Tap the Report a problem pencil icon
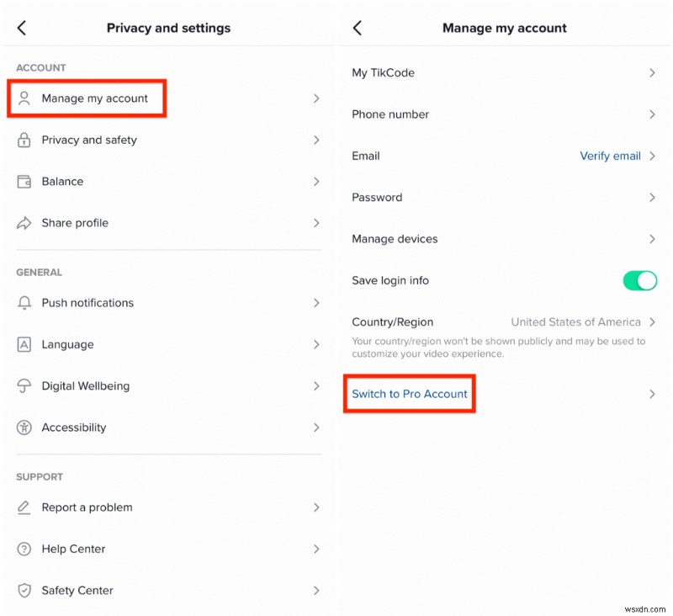 click(x=24, y=507)
